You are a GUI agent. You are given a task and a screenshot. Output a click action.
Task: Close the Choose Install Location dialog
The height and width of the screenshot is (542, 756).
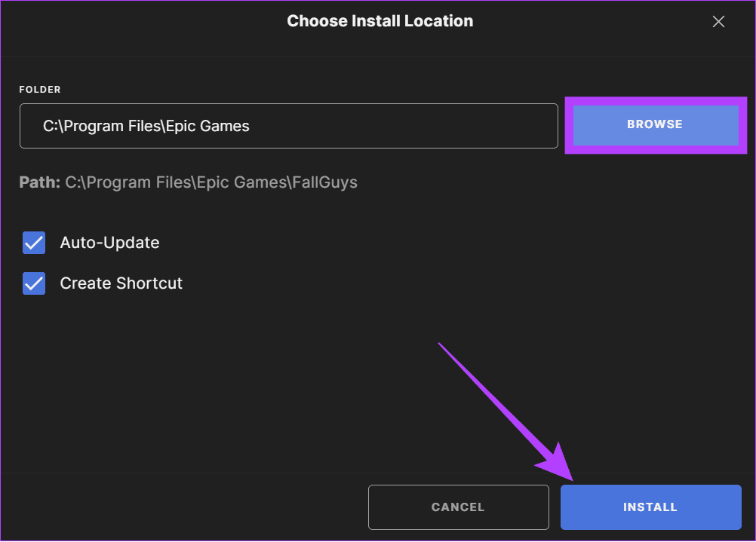(x=718, y=22)
